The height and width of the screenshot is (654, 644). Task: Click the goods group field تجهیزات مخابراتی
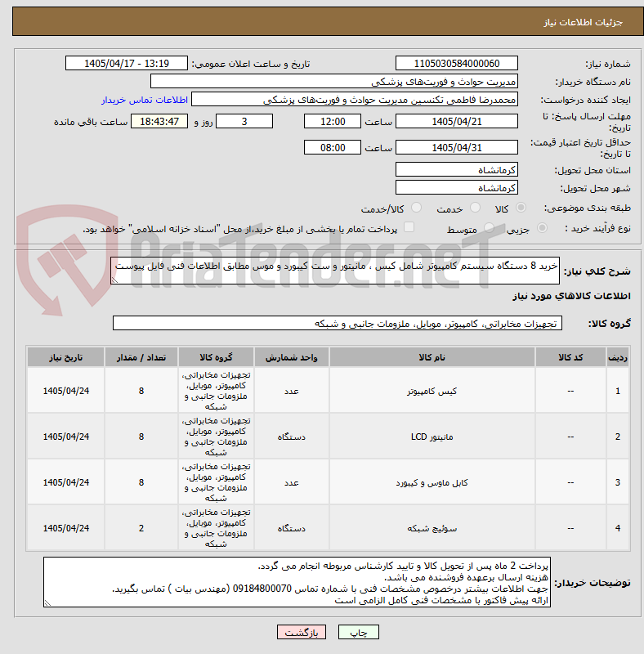pyautogui.click(x=337, y=323)
